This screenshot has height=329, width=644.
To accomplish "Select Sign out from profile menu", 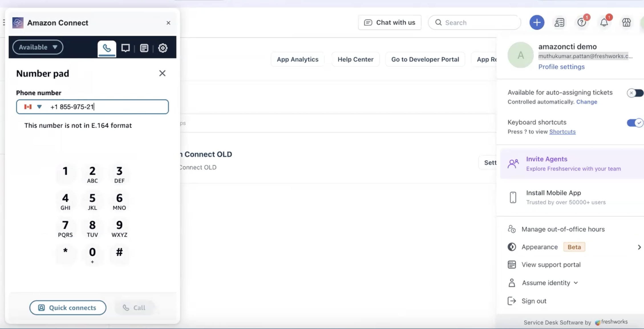I will point(534,301).
